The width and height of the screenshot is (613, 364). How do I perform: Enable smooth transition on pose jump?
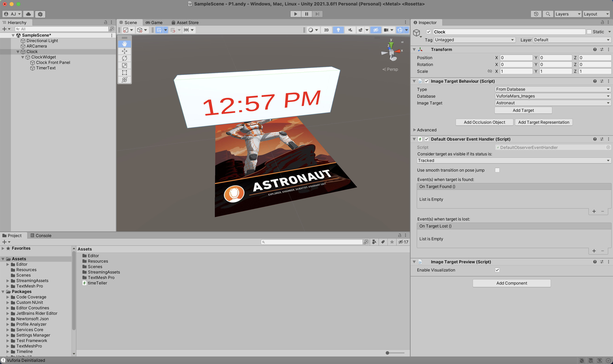[497, 170]
